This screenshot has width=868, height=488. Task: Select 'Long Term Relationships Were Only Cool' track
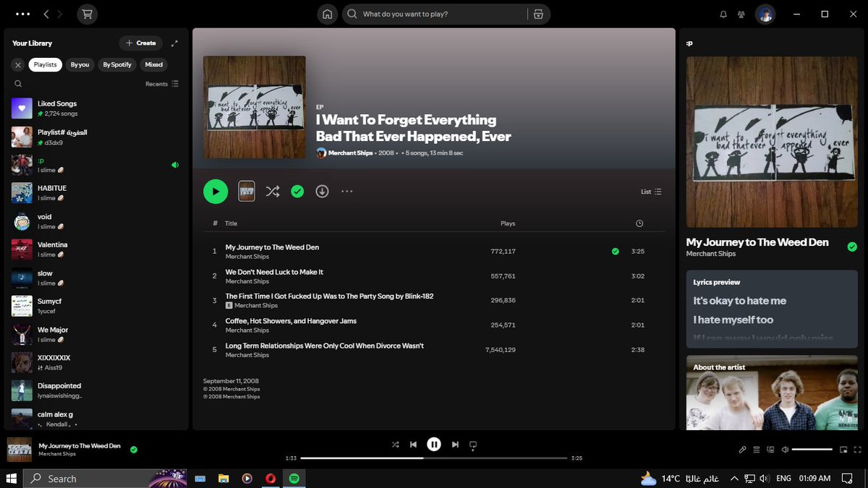click(434, 350)
